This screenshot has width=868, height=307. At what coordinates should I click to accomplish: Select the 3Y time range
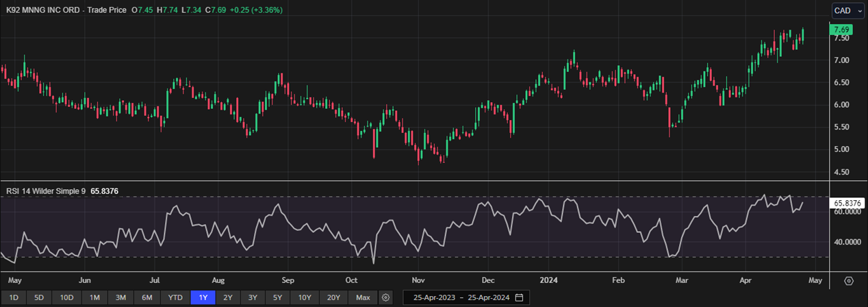click(x=253, y=297)
